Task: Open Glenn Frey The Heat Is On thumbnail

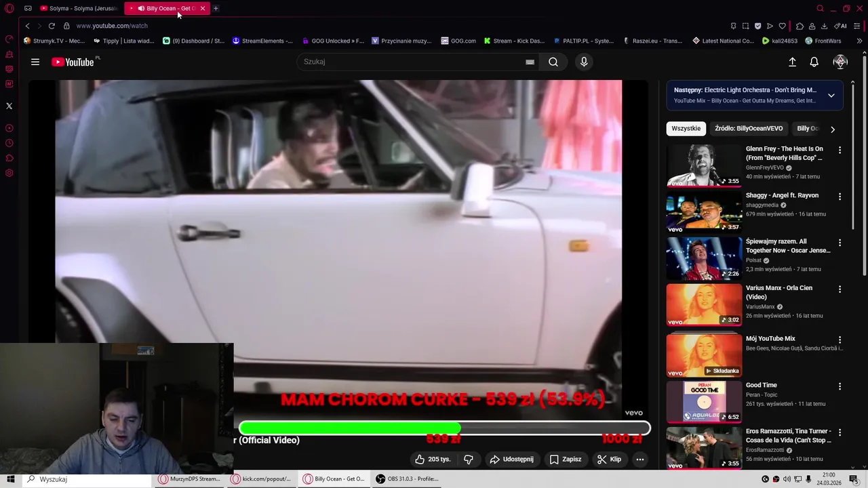Action: [x=704, y=165]
